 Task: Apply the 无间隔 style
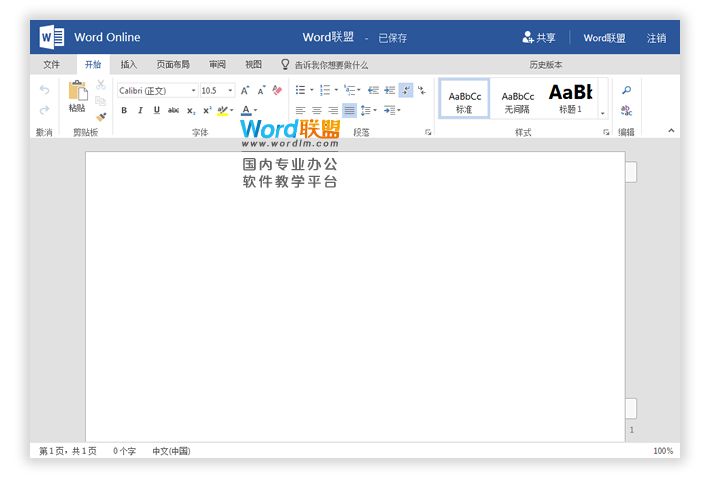coord(517,99)
